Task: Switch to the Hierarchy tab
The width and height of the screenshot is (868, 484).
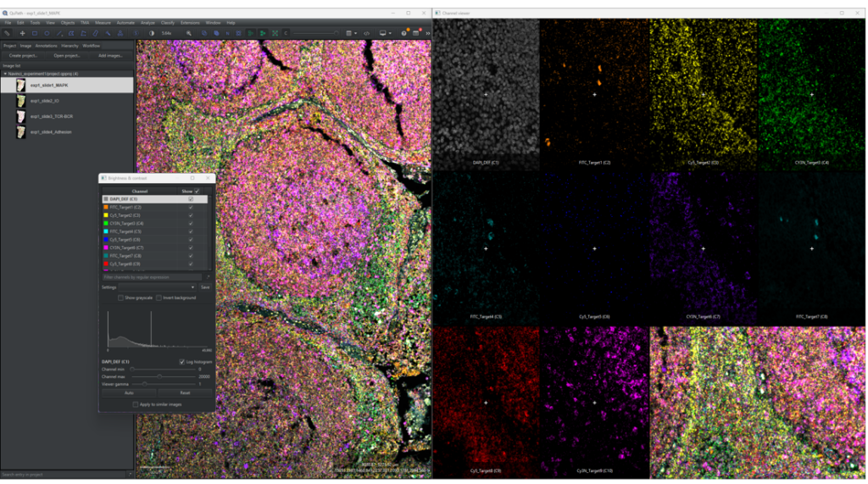Action: tap(70, 46)
